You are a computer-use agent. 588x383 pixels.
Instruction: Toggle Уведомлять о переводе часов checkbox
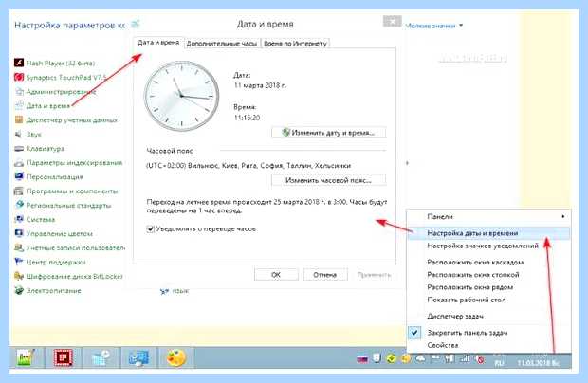150,228
